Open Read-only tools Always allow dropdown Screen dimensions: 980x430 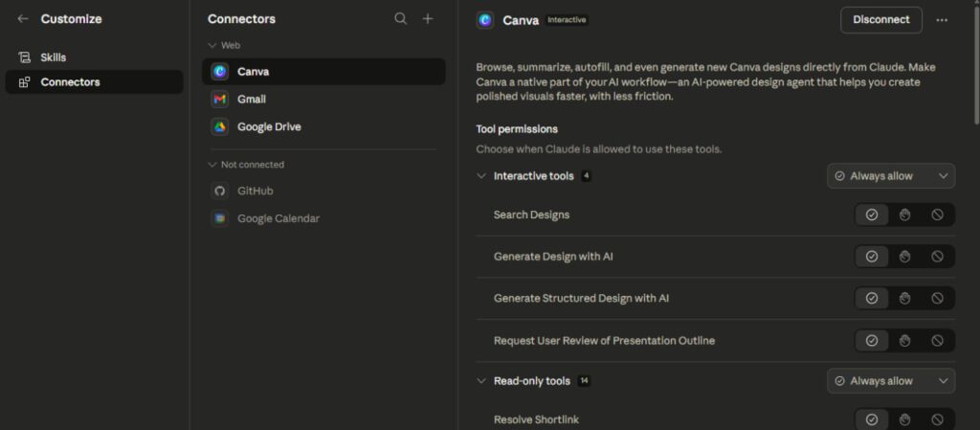coord(890,381)
